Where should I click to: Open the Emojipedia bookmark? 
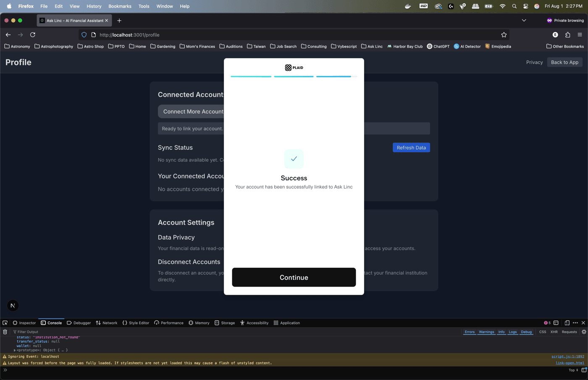click(498, 47)
